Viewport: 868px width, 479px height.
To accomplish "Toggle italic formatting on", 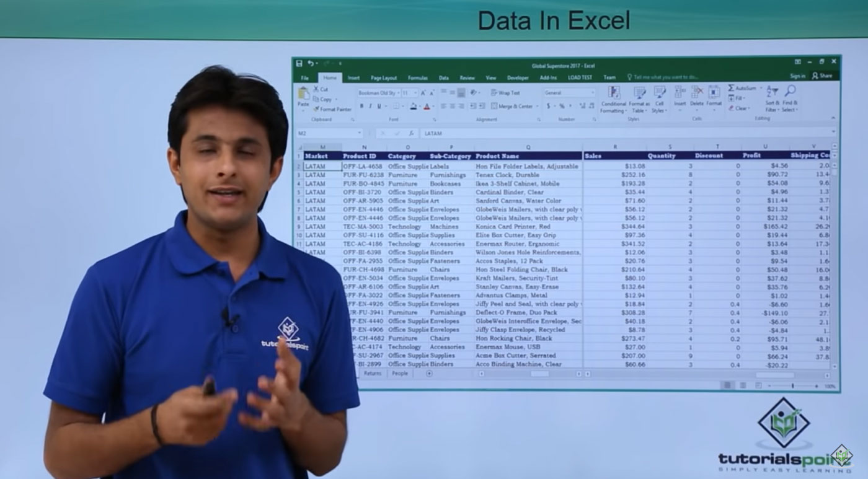I will 370,107.
